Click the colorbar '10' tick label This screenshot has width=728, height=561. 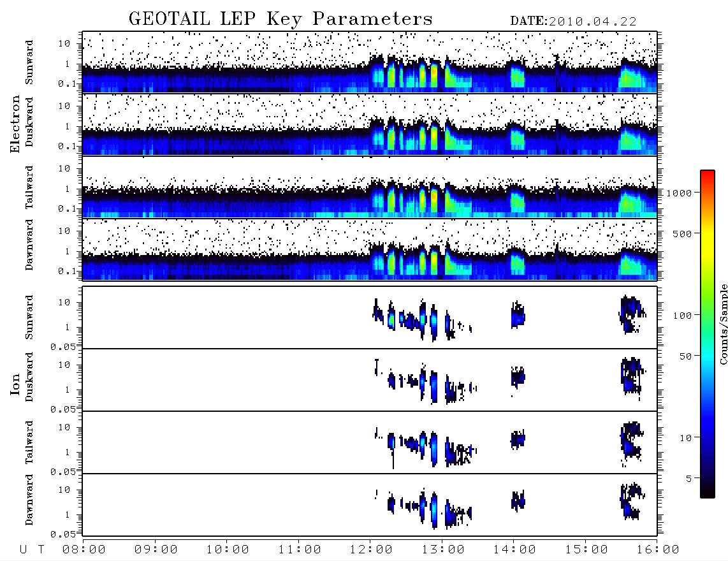(685, 438)
